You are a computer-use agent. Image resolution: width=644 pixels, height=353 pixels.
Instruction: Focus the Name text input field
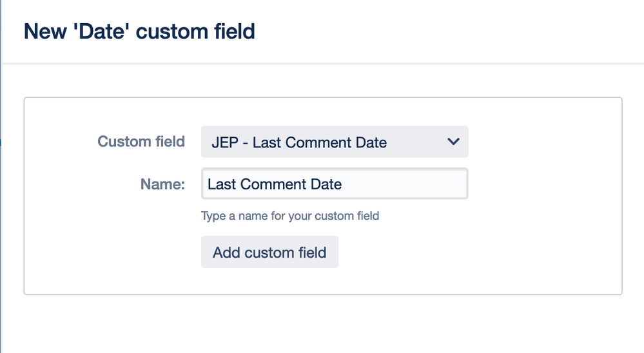pos(334,184)
